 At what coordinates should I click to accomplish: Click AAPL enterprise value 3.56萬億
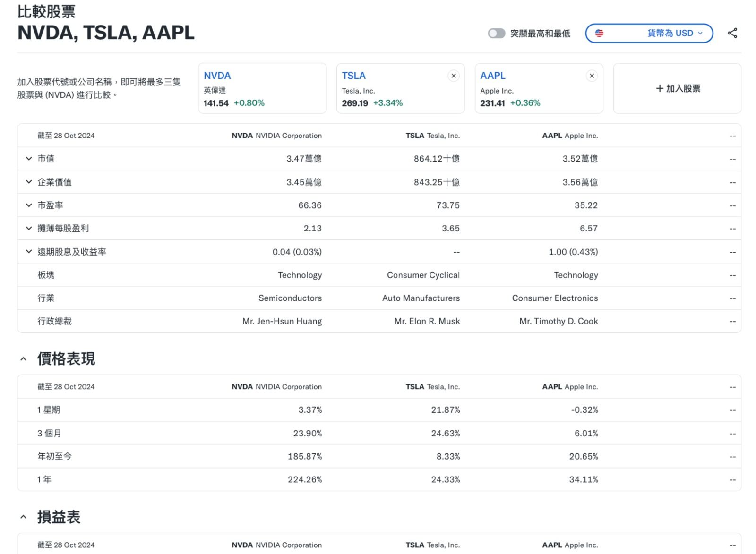click(x=580, y=182)
